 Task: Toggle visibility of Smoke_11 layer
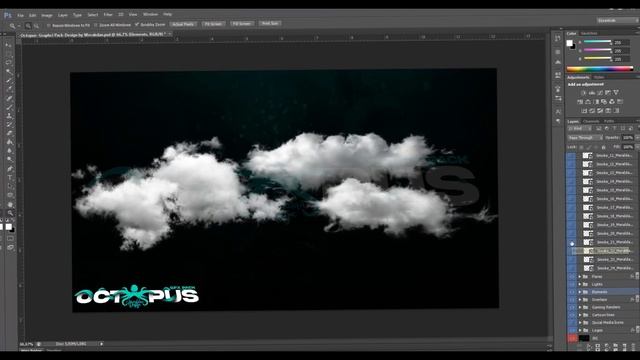coord(572,156)
